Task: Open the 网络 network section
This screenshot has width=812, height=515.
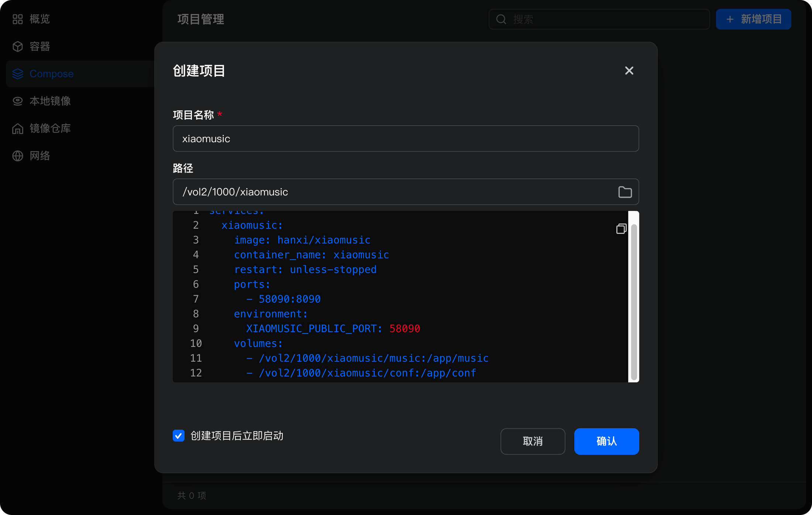Action: pos(39,156)
